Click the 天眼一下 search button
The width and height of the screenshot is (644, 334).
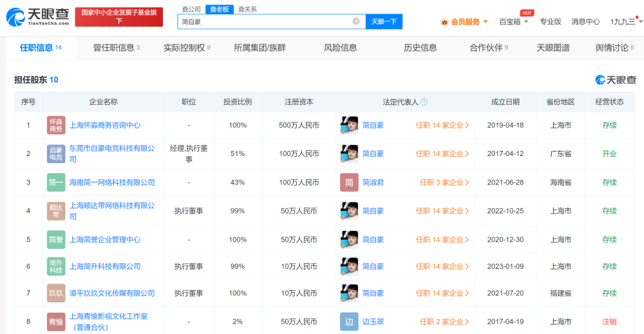[x=384, y=21]
